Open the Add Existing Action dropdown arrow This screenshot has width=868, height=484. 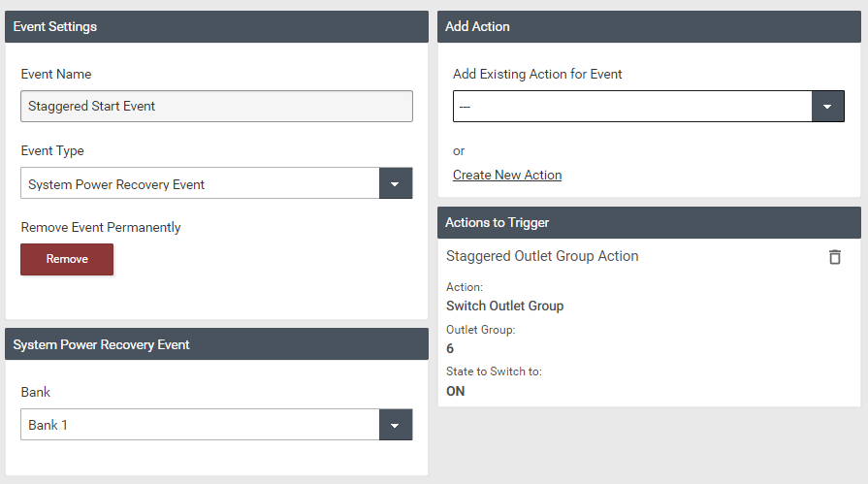tap(827, 107)
